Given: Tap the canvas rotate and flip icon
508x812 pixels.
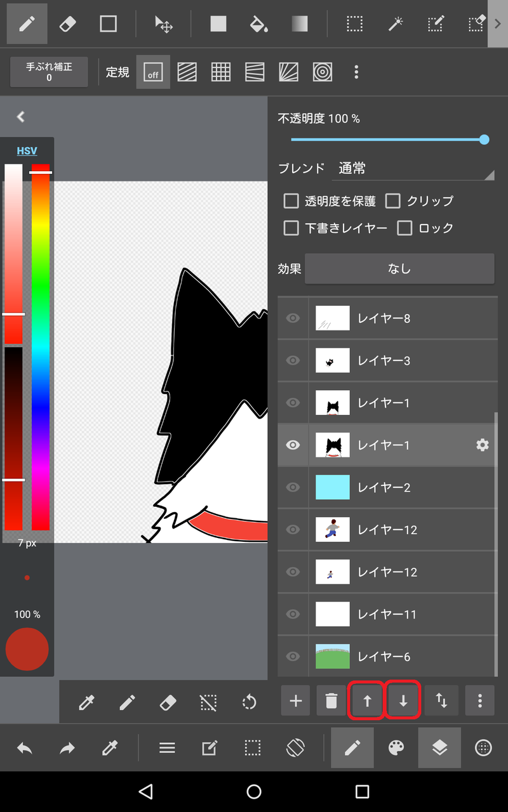Looking at the screenshot, I should coord(295,749).
